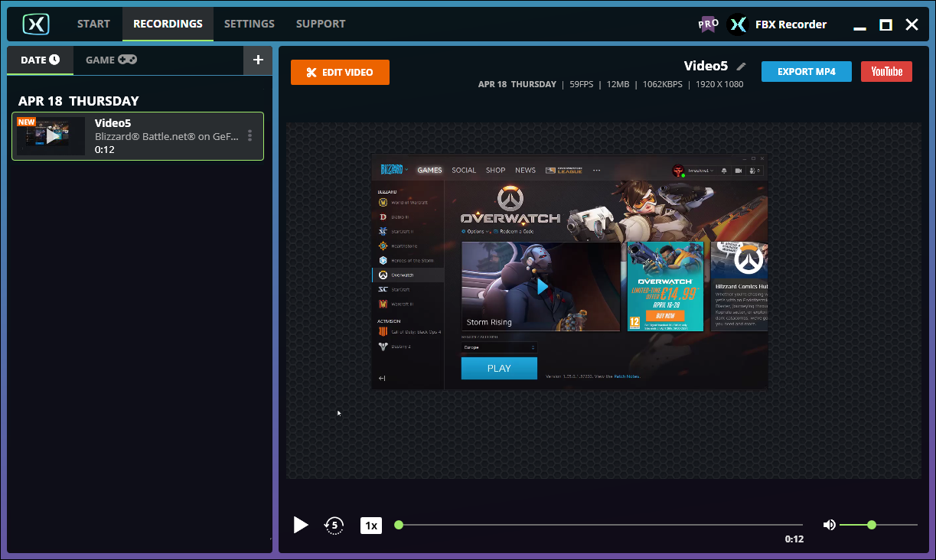Move the video seek slider
This screenshot has height=560, width=936.
coord(398,525)
